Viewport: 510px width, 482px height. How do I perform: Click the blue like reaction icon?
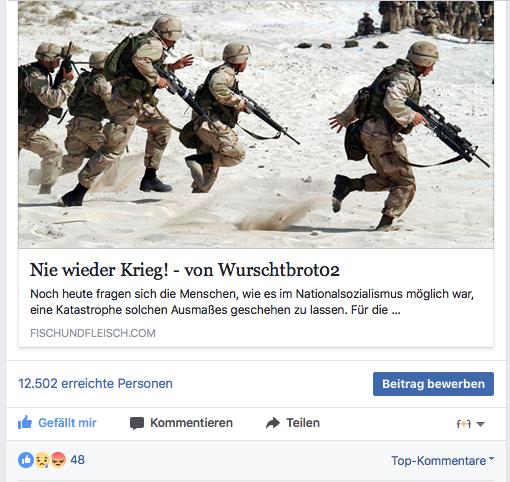[26, 460]
